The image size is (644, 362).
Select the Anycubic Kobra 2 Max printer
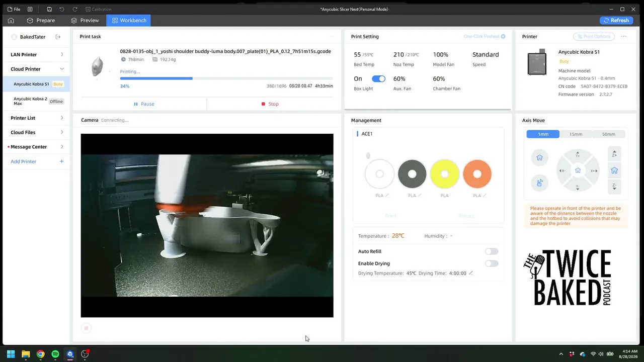point(37,101)
